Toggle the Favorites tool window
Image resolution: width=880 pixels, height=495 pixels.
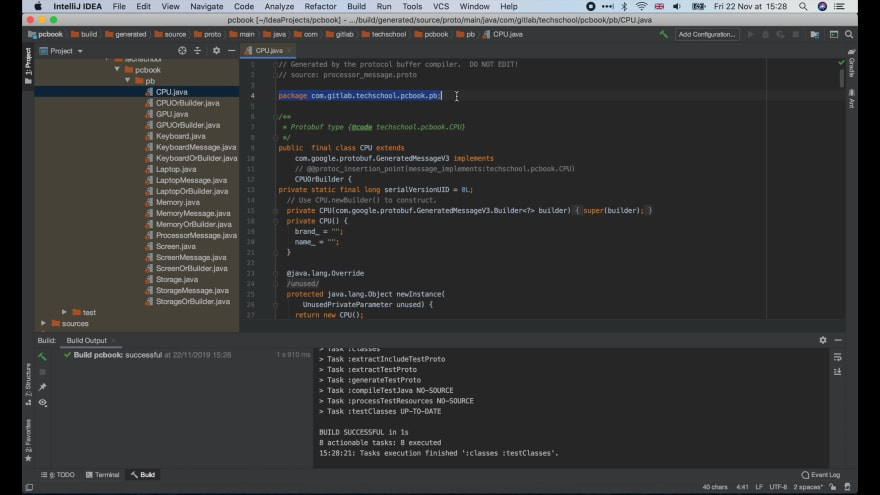click(x=28, y=441)
